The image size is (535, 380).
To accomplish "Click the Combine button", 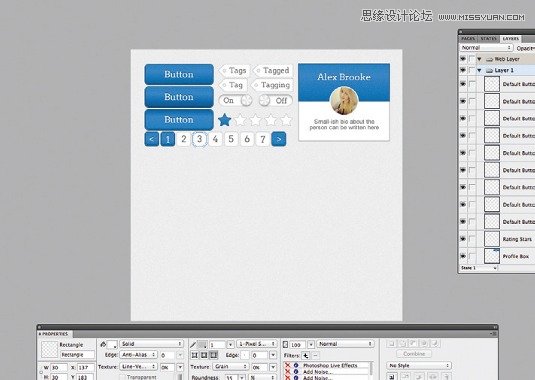I will [x=414, y=354].
